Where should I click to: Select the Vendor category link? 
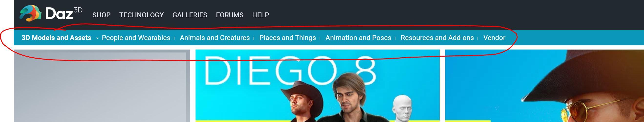(494, 38)
